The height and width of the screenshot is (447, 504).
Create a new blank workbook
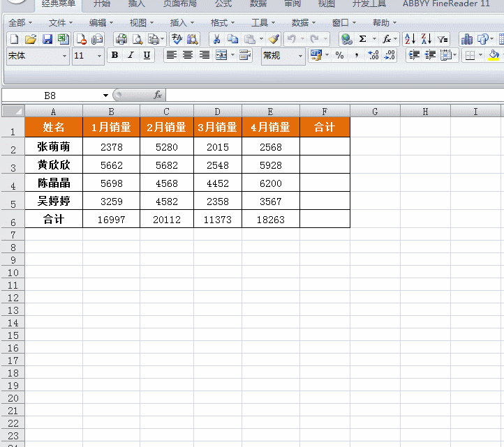(x=14, y=39)
